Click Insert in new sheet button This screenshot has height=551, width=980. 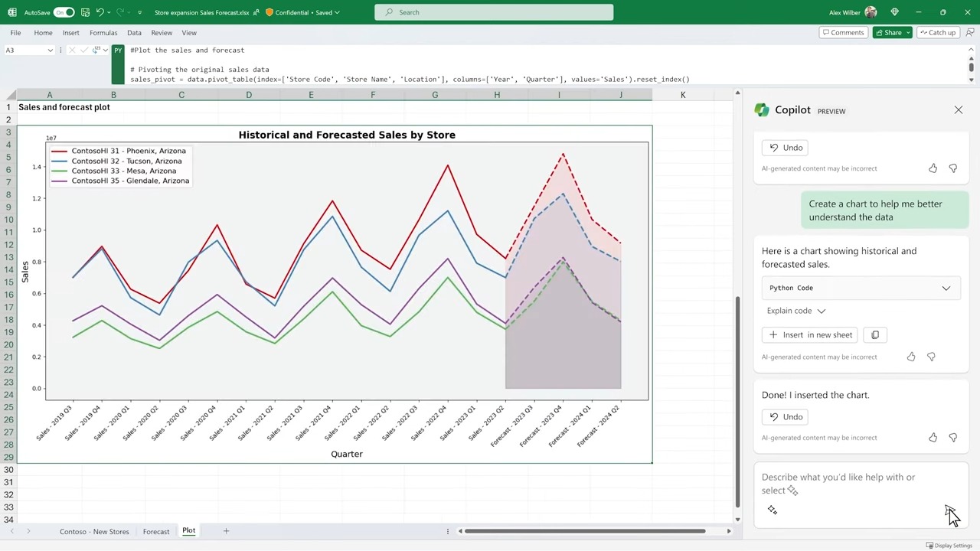(x=810, y=334)
